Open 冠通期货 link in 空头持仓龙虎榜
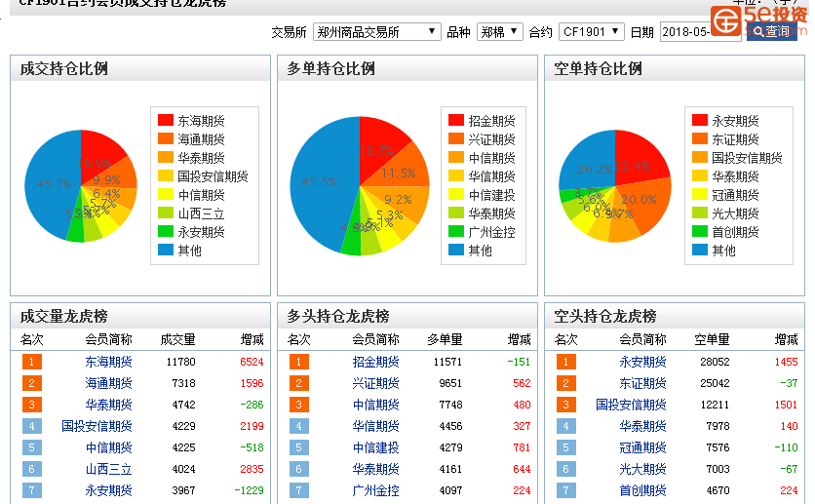 pos(643,447)
